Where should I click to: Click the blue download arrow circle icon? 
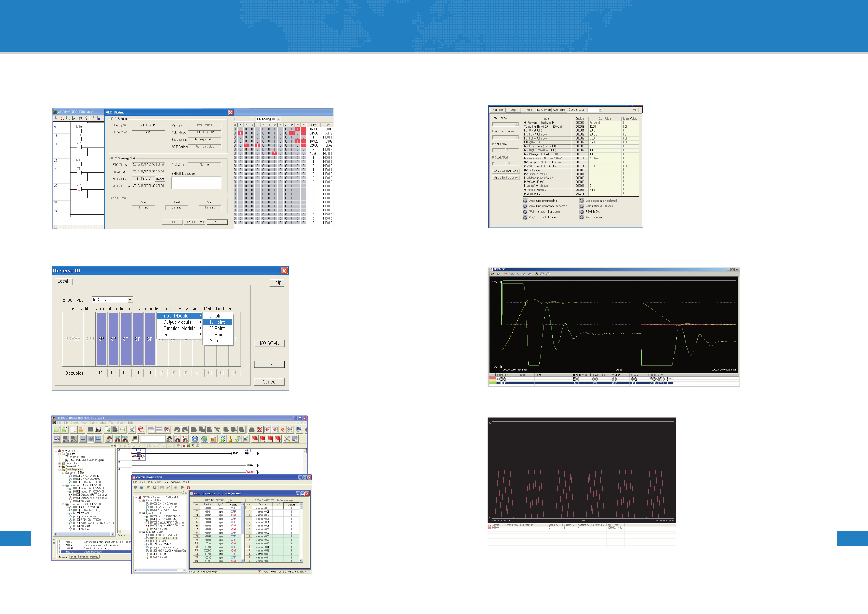coord(195,439)
